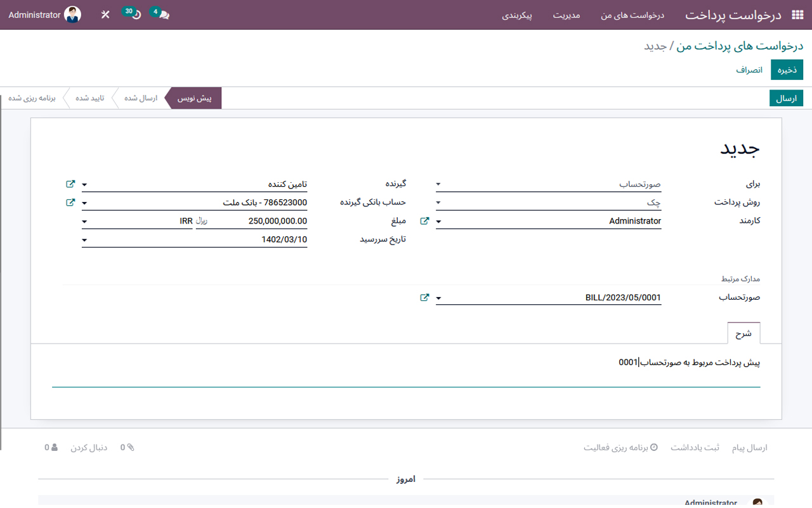
Task: Click the انصراف discard button
Action: pyautogui.click(x=749, y=70)
